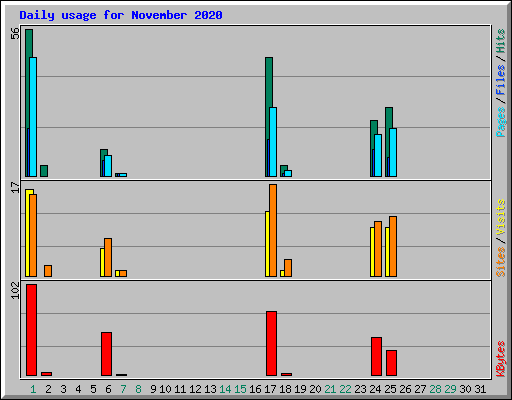The width and height of the screenshot is (512, 400).
Task: Select the red KBytes bar for day 25
Action: click(x=391, y=363)
